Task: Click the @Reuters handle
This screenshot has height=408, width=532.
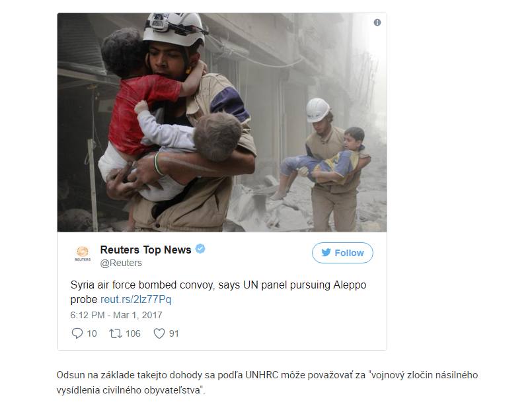Action: 121,263
